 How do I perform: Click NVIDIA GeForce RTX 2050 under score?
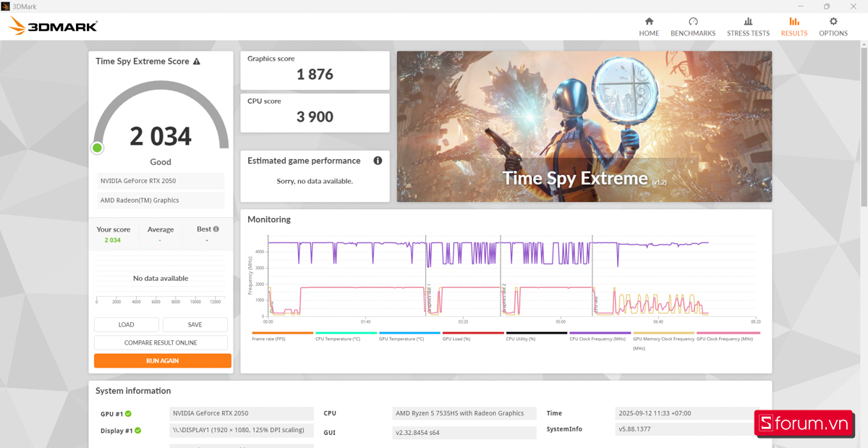(161, 181)
